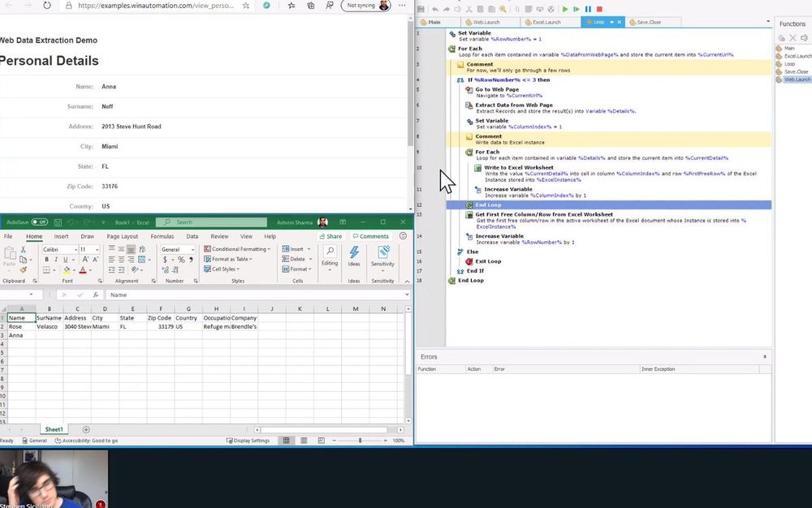Click the green Run button in WinAutomation toolbar
Viewport: 812px width, 508px height.
pos(566,9)
